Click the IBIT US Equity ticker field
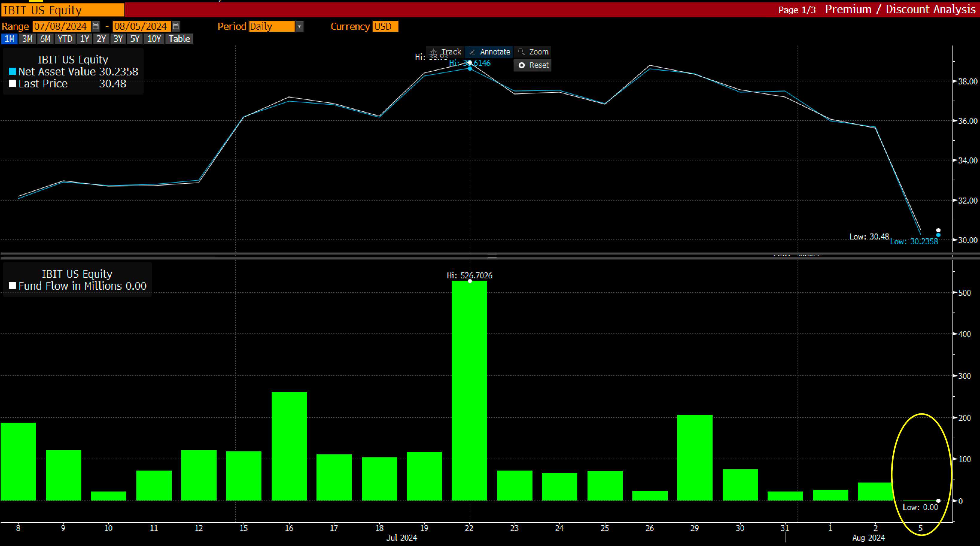Image resolution: width=980 pixels, height=546 pixels. pos(63,10)
